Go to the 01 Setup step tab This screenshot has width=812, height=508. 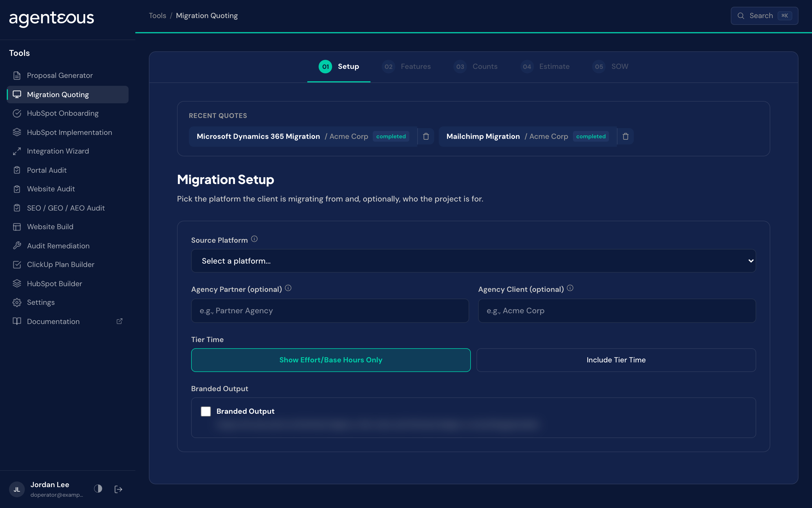point(339,67)
